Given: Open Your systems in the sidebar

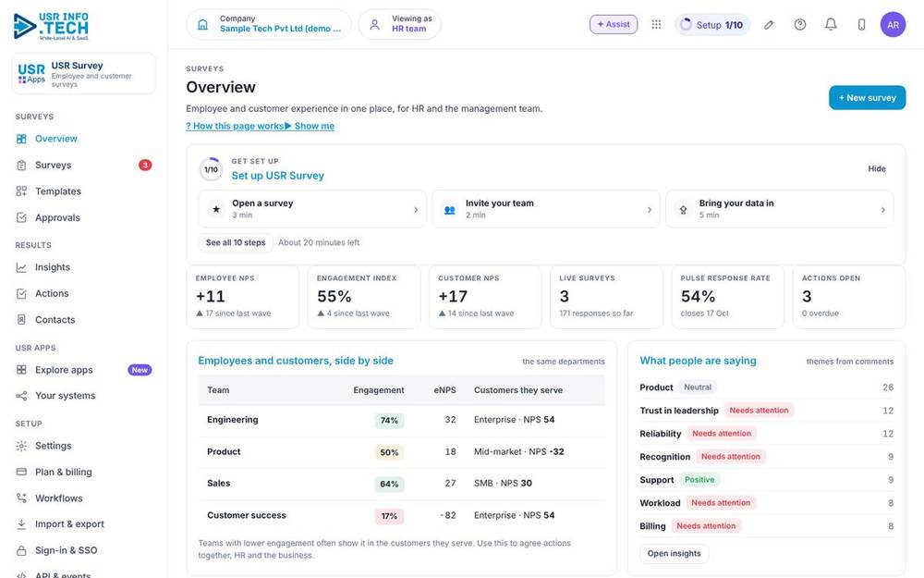Looking at the screenshot, I should tap(84, 396).
